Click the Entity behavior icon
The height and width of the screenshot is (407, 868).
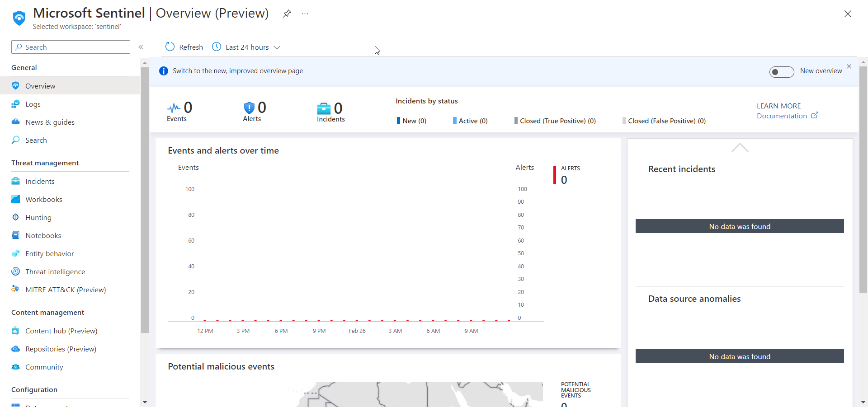(16, 253)
